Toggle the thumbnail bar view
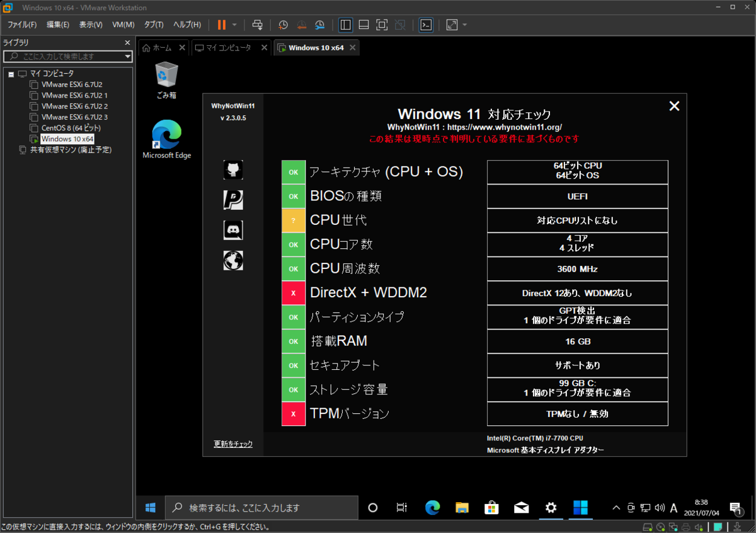 click(364, 25)
